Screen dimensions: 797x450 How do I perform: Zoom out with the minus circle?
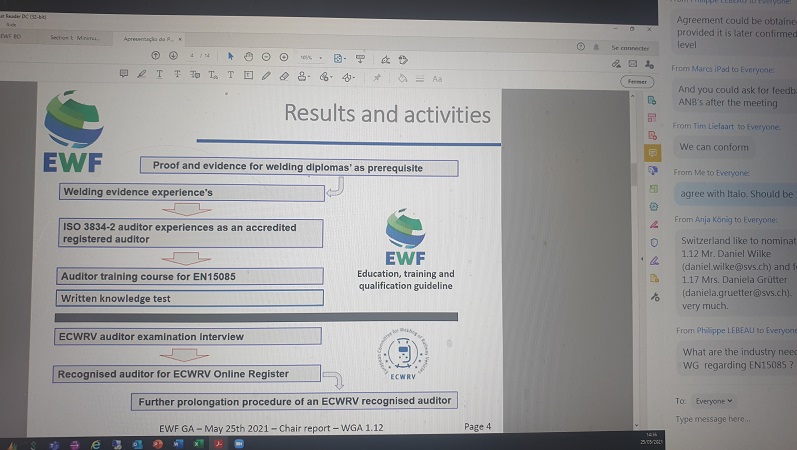coord(266,57)
